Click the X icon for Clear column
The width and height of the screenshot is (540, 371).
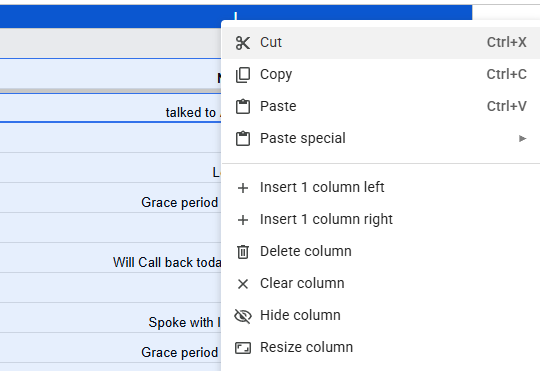point(243,284)
